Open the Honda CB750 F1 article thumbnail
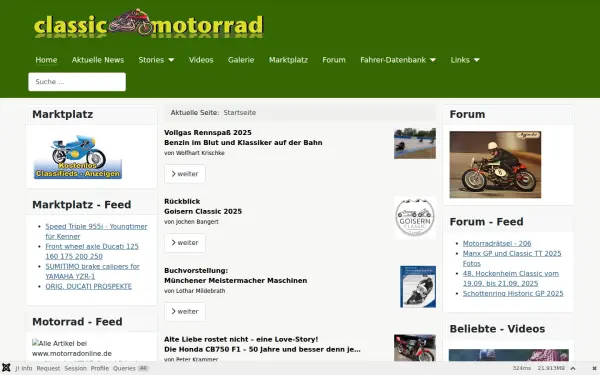Image resolution: width=600 pixels, height=375 pixels. (x=415, y=348)
